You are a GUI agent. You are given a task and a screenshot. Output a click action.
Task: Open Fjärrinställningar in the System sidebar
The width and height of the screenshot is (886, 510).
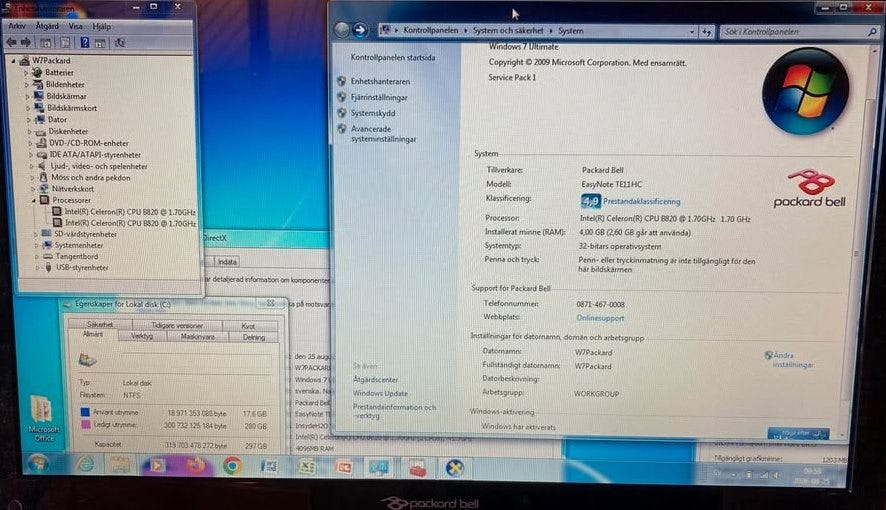[379, 97]
